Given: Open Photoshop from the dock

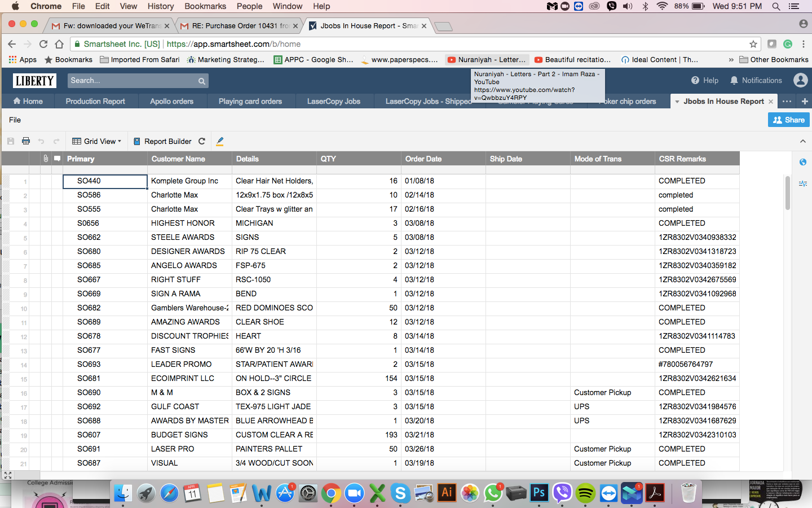Looking at the screenshot, I should pyautogui.click(x=539, y=493).
